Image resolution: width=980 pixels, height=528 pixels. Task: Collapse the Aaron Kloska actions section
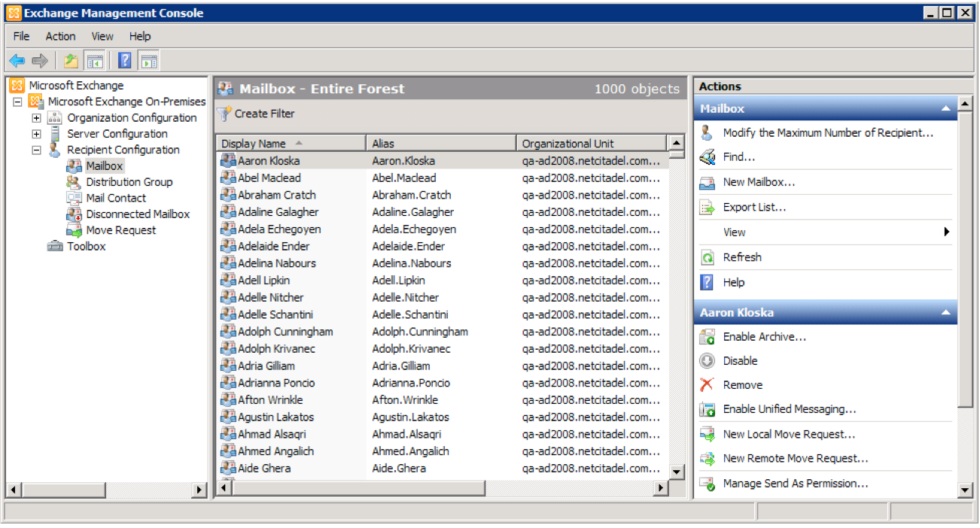pos(945,313)
